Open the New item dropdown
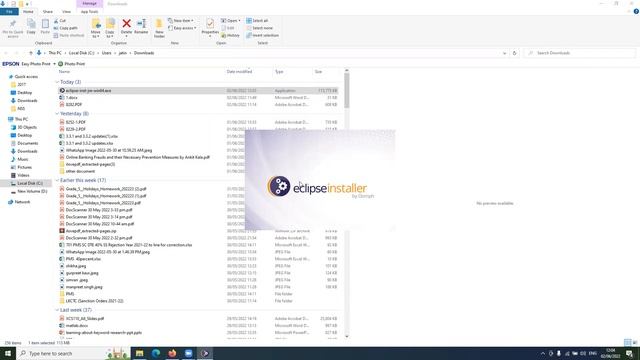 click(x=181, y=20)
